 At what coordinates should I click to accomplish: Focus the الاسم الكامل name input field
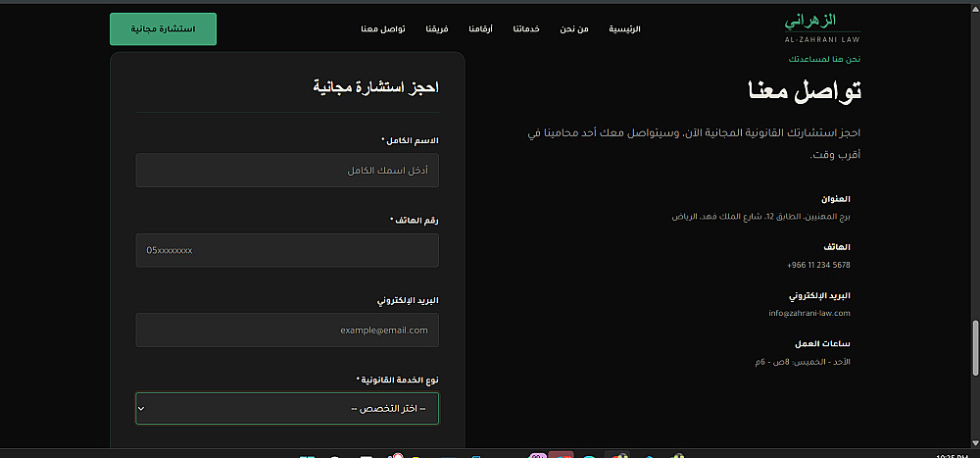click(287, 171)
